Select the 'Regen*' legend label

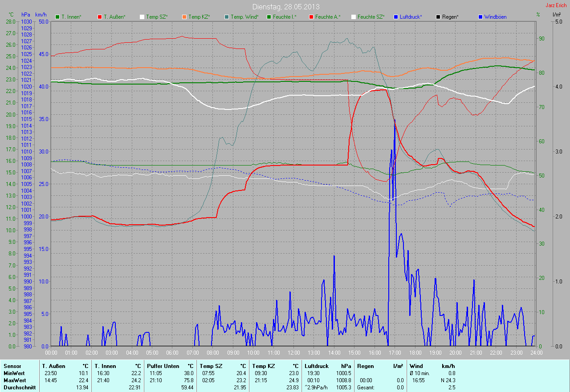[450, 17]
